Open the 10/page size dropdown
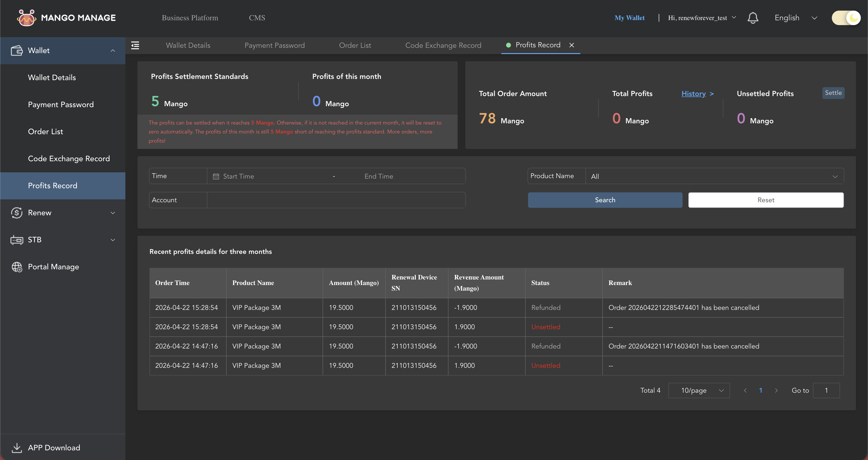Screen dimensions: 868x460 [699, 390]
